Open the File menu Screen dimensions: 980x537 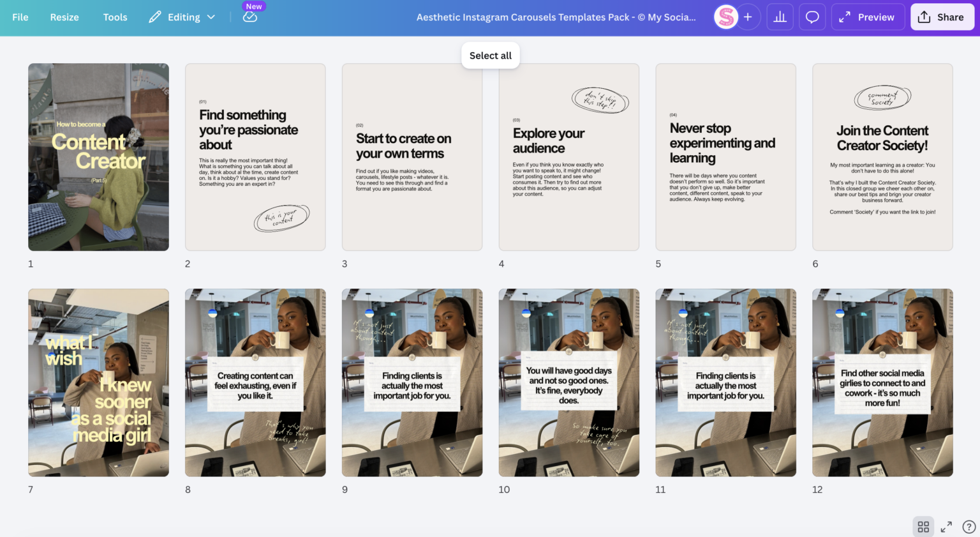[x=20, y=17]
